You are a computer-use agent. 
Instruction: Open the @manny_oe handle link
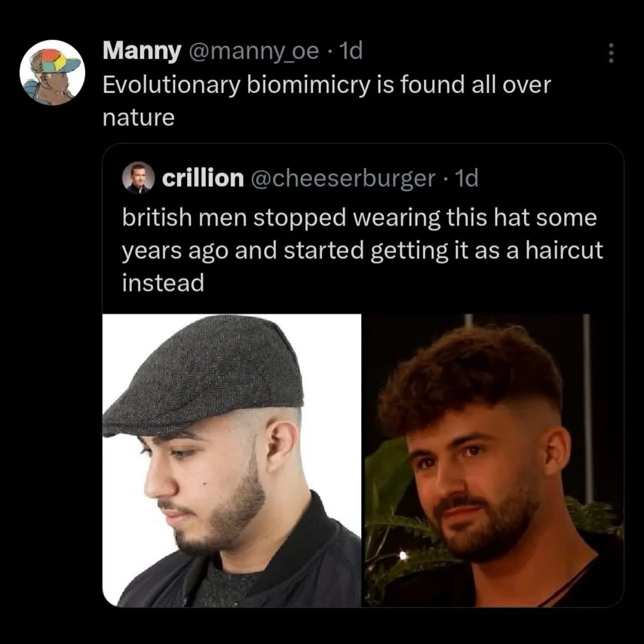pos(255,50)
